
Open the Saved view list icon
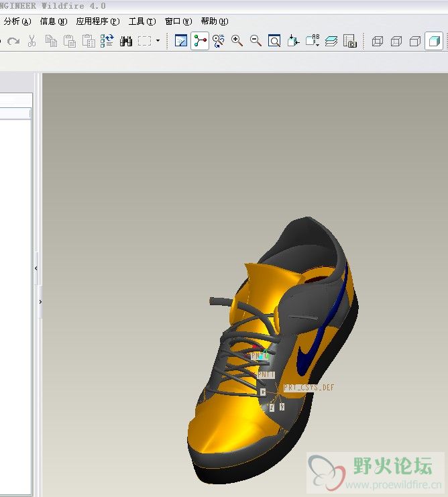(x=313, y=41)
